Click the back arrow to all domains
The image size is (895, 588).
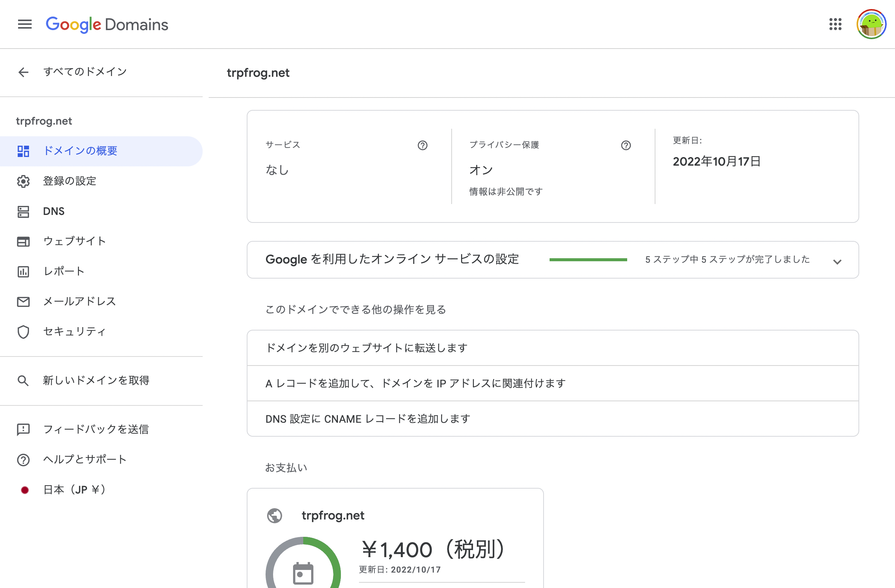tap(23, 72)
